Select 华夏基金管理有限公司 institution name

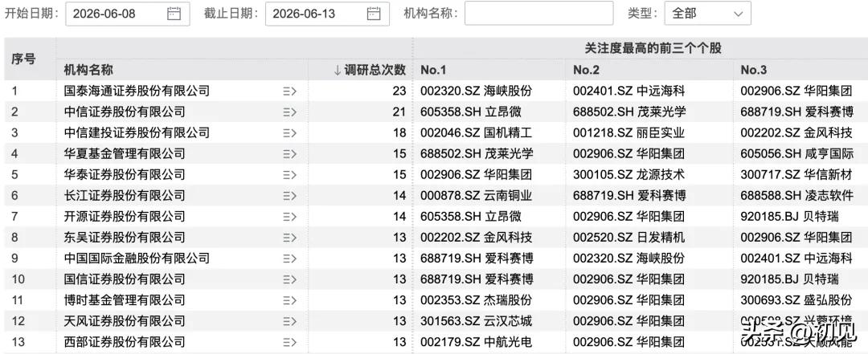pos(125,154)
